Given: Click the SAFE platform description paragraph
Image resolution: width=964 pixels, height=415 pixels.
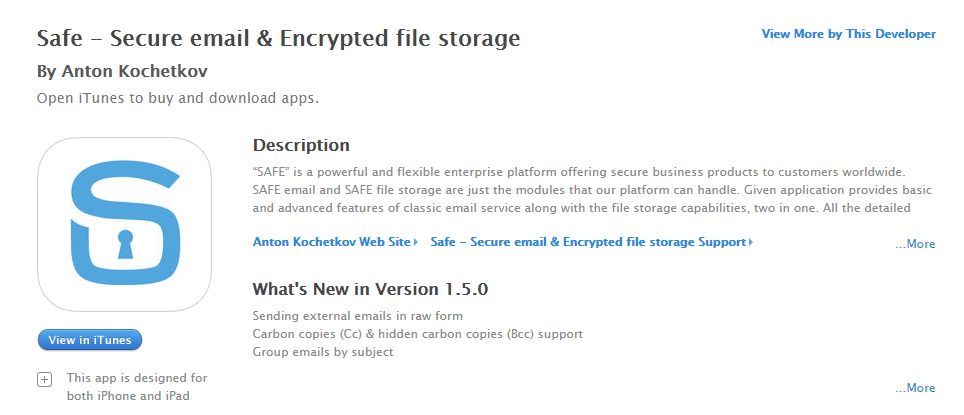Looking at the screenshot, I should click(x=592, y=189).
